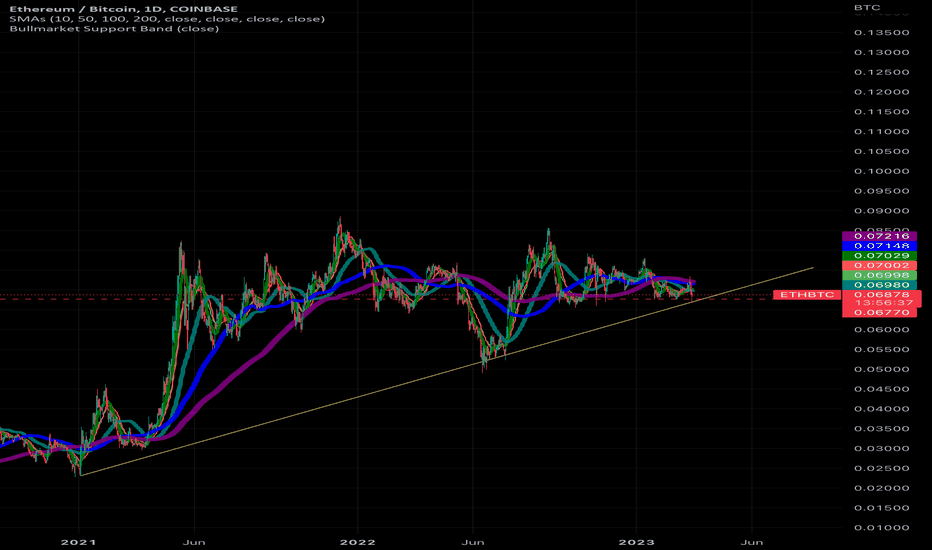Image resolution: width=932 pixels, height=550 pixels.
Task: Click the 0.02000 price axis label
Action: tap(881, 488)
